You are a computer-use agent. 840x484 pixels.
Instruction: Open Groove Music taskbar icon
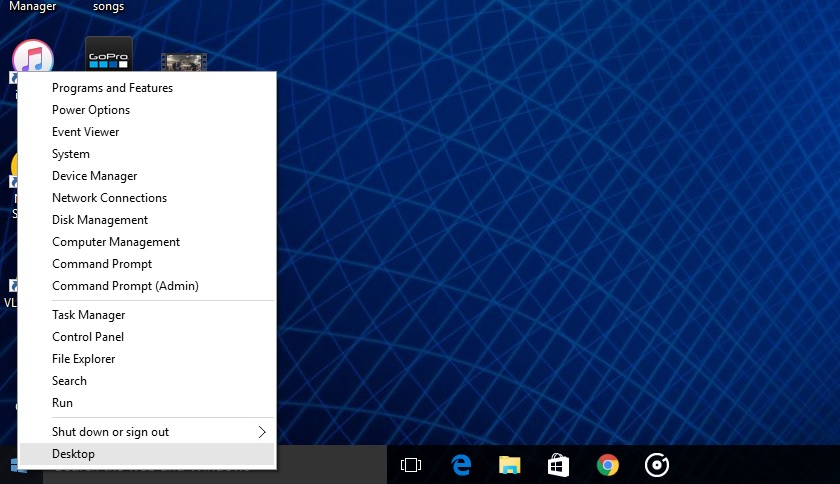657,465
